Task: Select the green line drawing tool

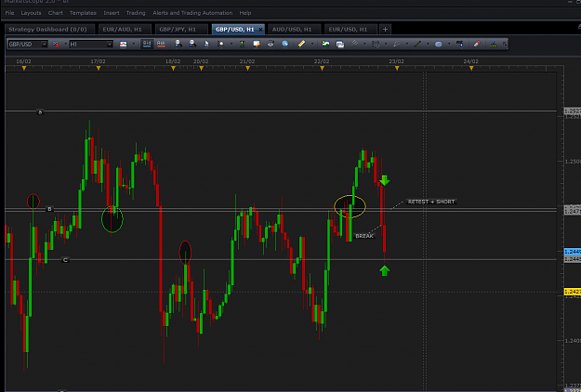Action: pyautogui.click(x=417, y=44)
